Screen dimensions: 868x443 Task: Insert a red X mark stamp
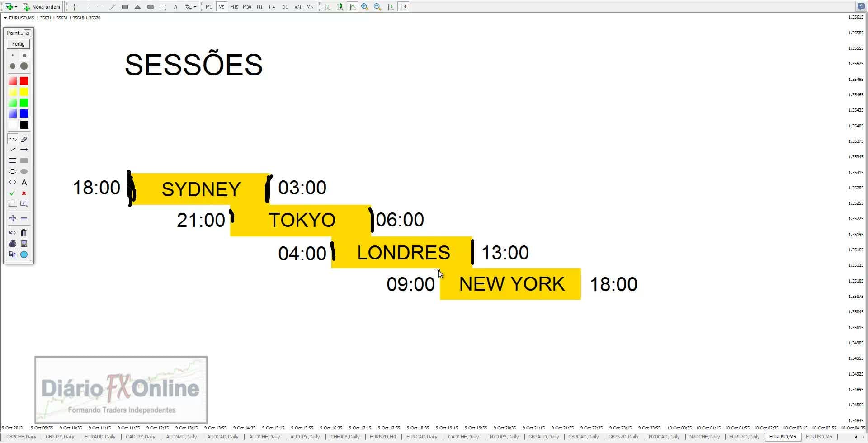click(24, 193)
